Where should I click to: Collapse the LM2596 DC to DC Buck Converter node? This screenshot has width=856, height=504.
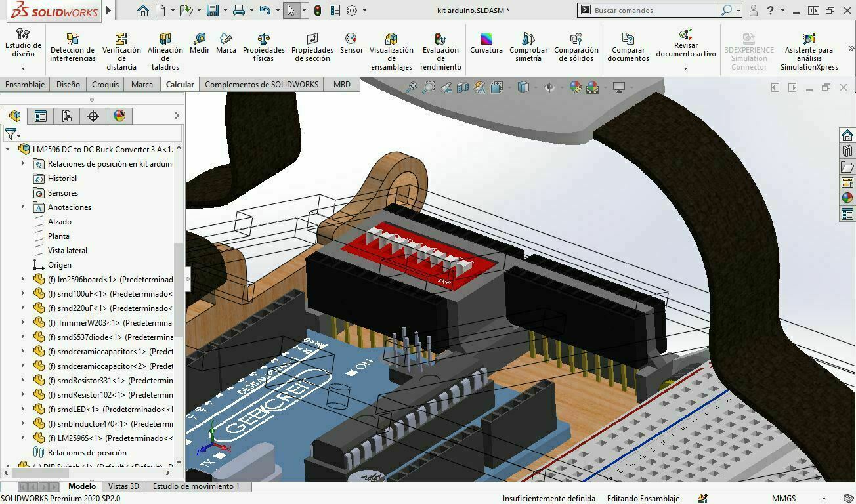click(x=7, y=149)
